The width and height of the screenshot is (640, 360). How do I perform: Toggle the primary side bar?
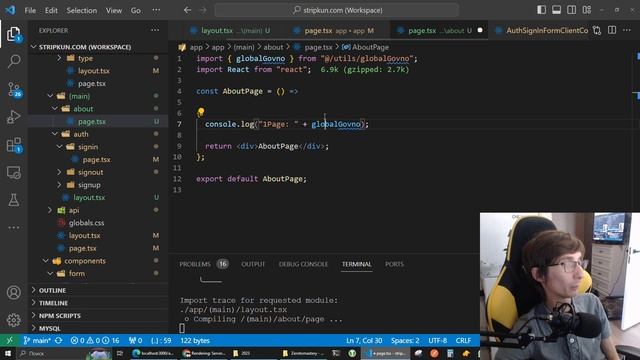(541, 10)
